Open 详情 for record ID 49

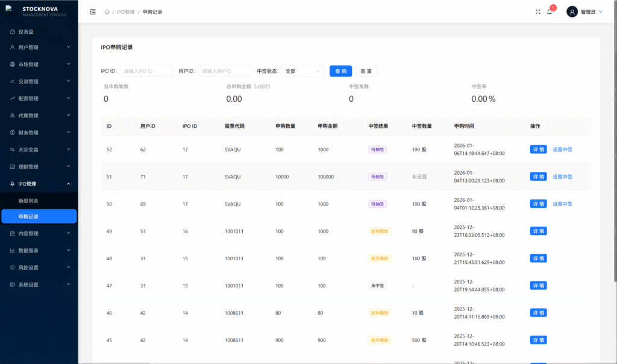538,231
